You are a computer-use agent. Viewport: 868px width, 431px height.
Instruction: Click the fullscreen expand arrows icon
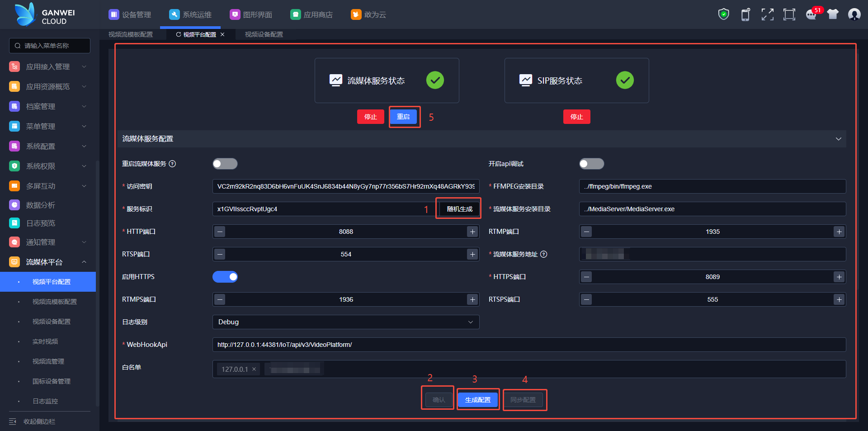pos(767,14)
